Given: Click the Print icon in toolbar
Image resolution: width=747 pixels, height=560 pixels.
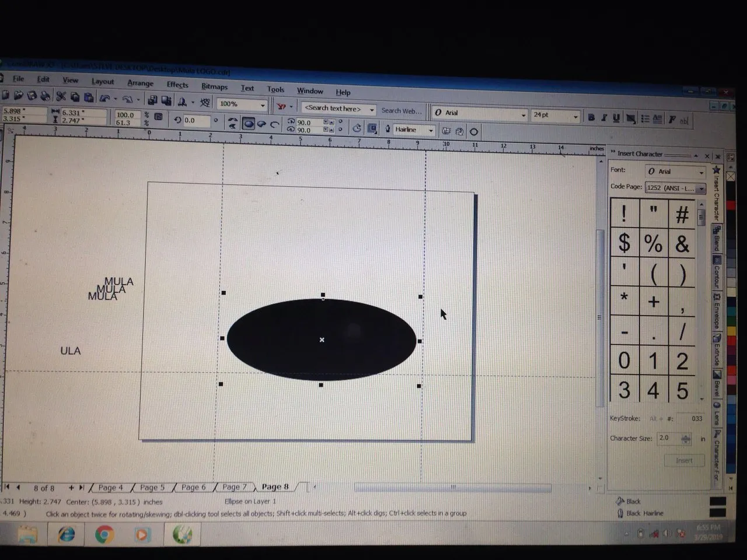Looking at the screenshot, I should [x=46, y=96].
